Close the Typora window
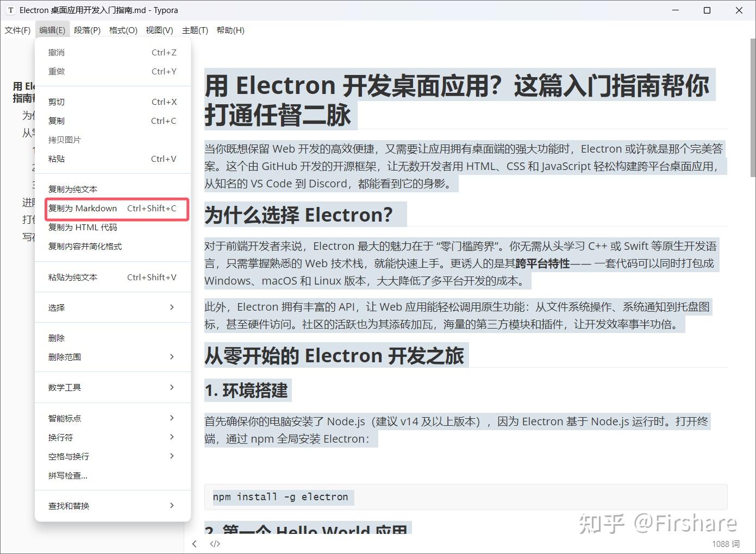This screenshot has height=554, width=756. [739, 10]
